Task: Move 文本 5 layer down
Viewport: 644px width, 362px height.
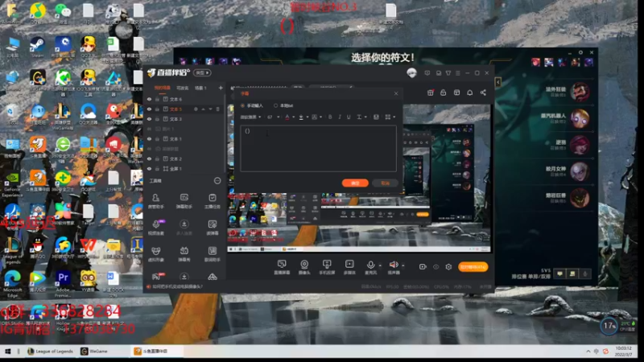Action: tap(210, 109)
